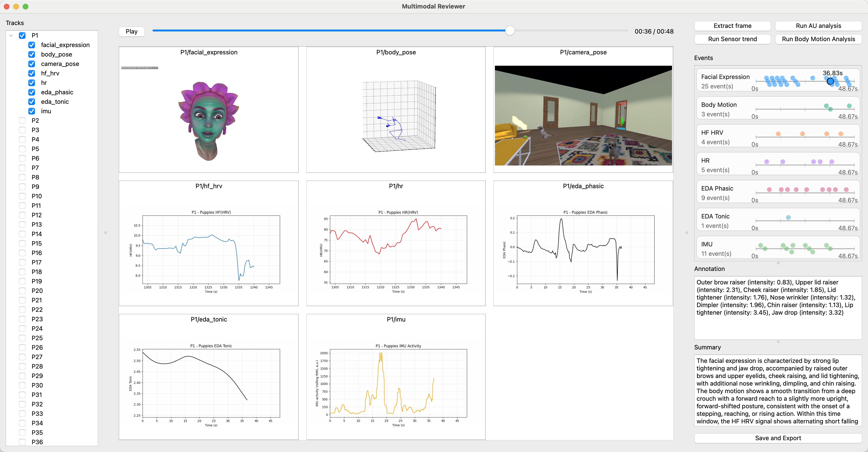Click the last Body Motion green event dot
This screenshot has height=452, width=868.
tap(849, 106)
